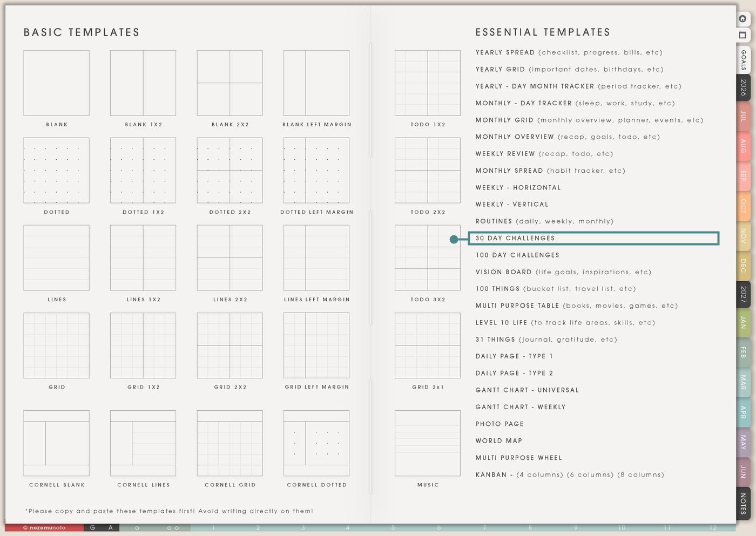Go to the APR month tab
The height and width of the screenshot is (536, 756).
click(x=743, y=412)
